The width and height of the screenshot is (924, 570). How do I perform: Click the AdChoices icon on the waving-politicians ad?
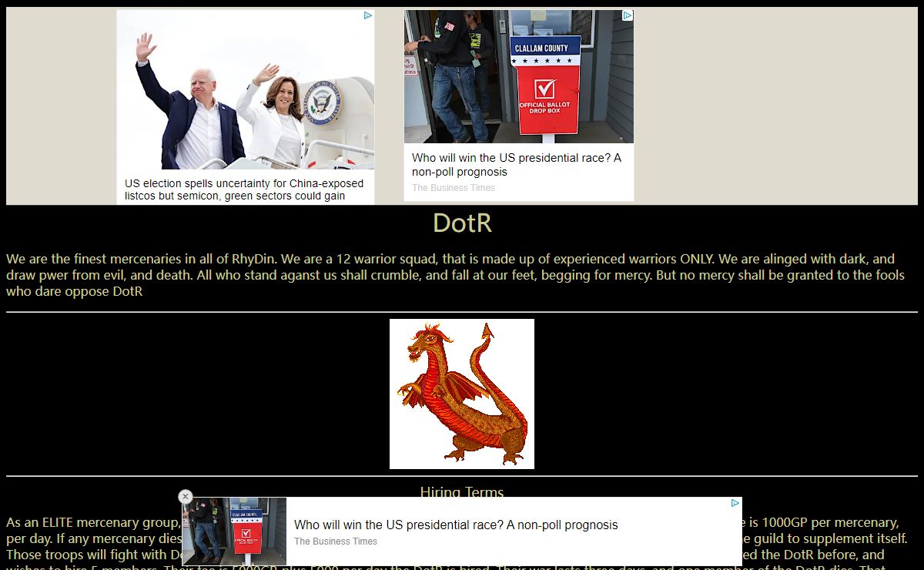click(368, 15)
